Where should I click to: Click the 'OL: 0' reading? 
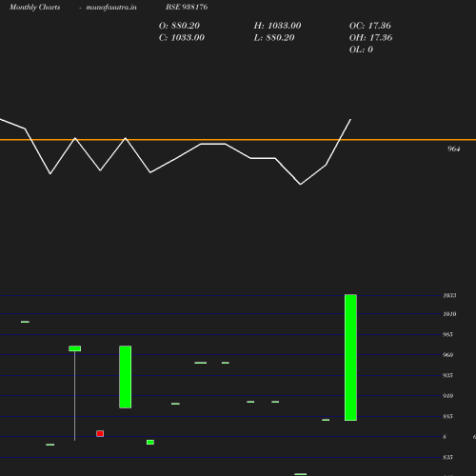click(x=361, y=50)
